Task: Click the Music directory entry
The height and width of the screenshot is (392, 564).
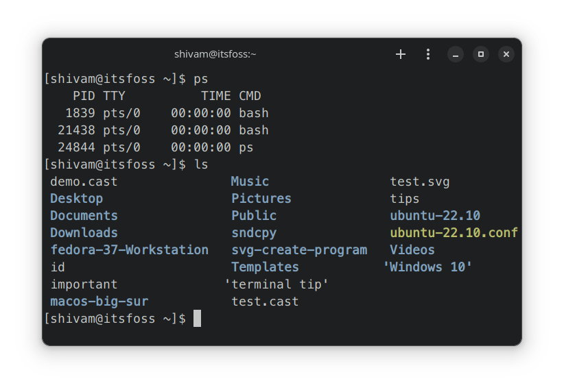Action: tap(250, 182)
